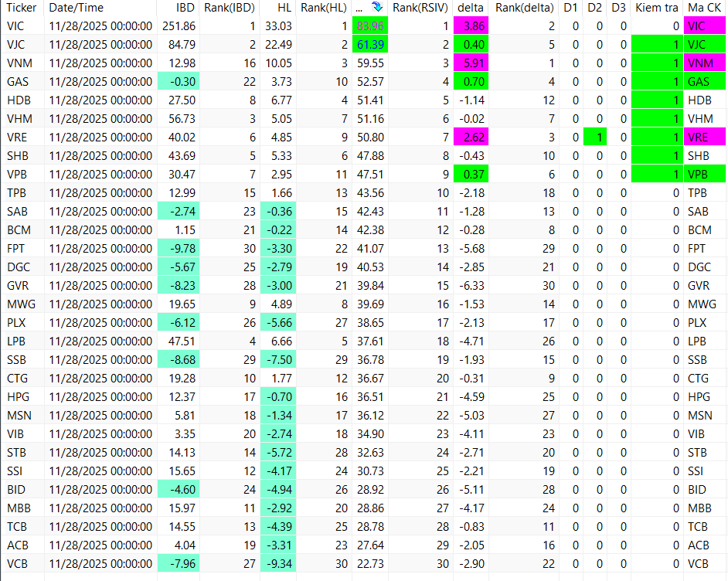Click the HL value -5.72
728x581 pixels.
pyautogui.click(x=278, y=453)
